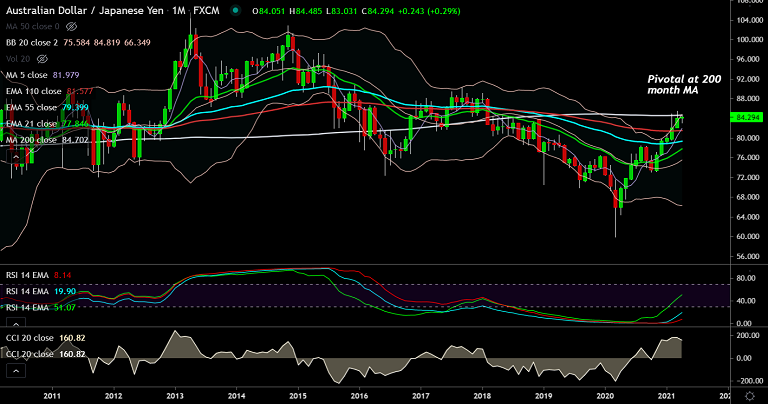Screen dimensions: 768x404
Task: Click the L83.031 low value in header
Action: tap(341, 11)
